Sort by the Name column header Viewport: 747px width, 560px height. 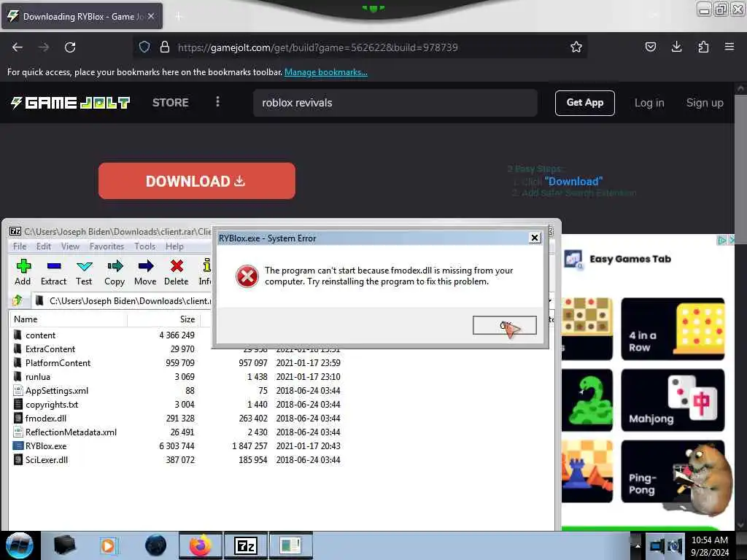point(68,319)
